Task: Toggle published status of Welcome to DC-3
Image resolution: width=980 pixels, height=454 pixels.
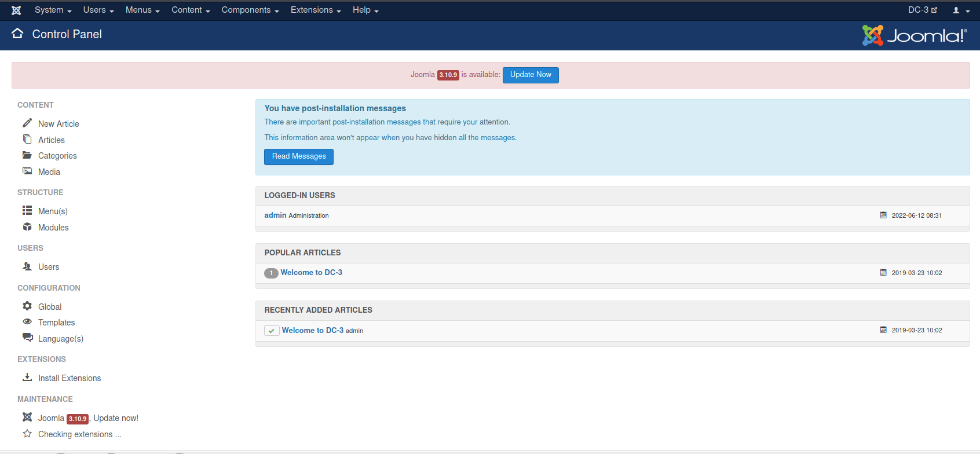Action: pos(272,331)
